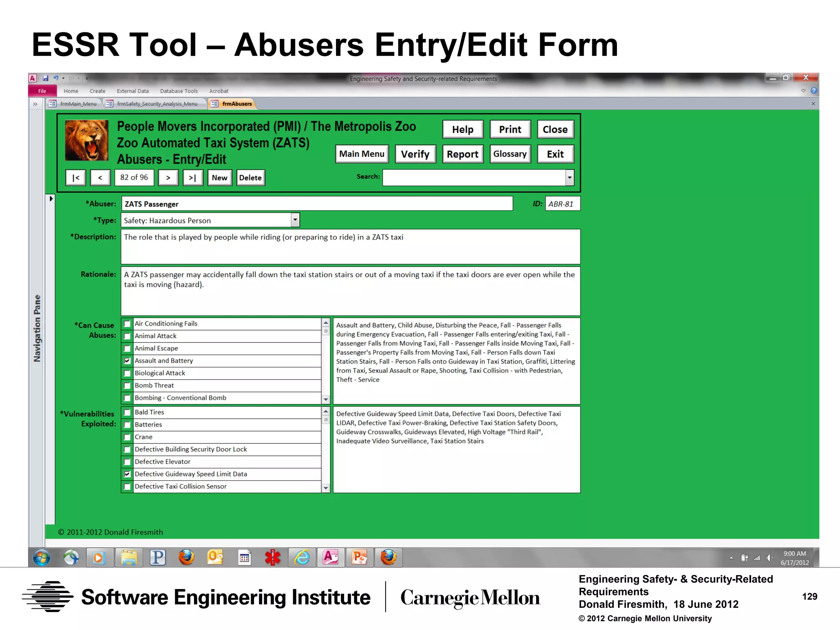This screenshot has height=630, width=840.
Task: Uncheck the Assault and Battery checkbox
Action: [x=127, y=361]
